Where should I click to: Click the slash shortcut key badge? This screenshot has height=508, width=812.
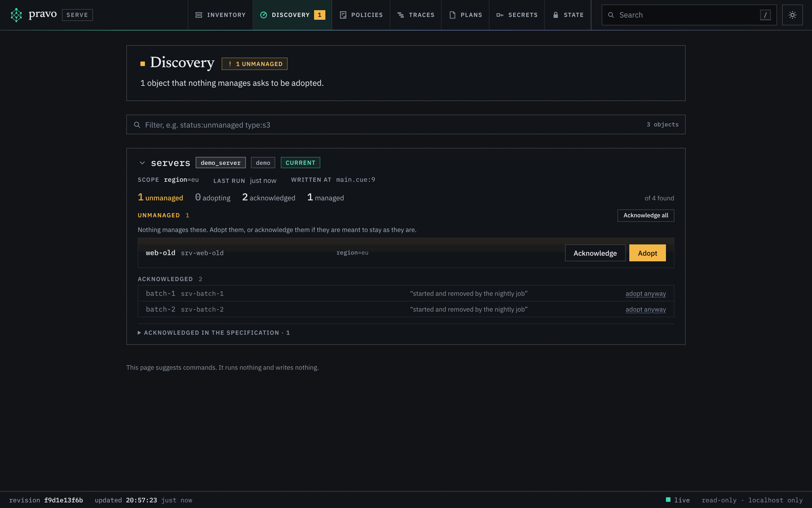[765, 15]
